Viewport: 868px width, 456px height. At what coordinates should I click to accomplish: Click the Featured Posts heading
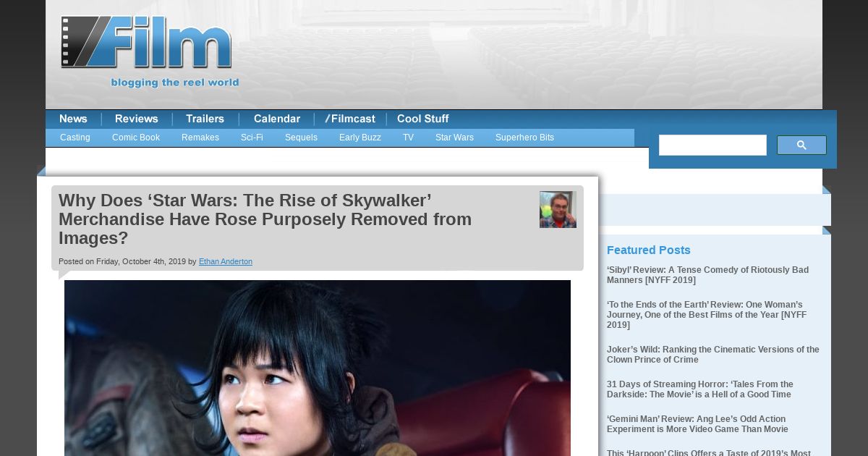[649, 250]
